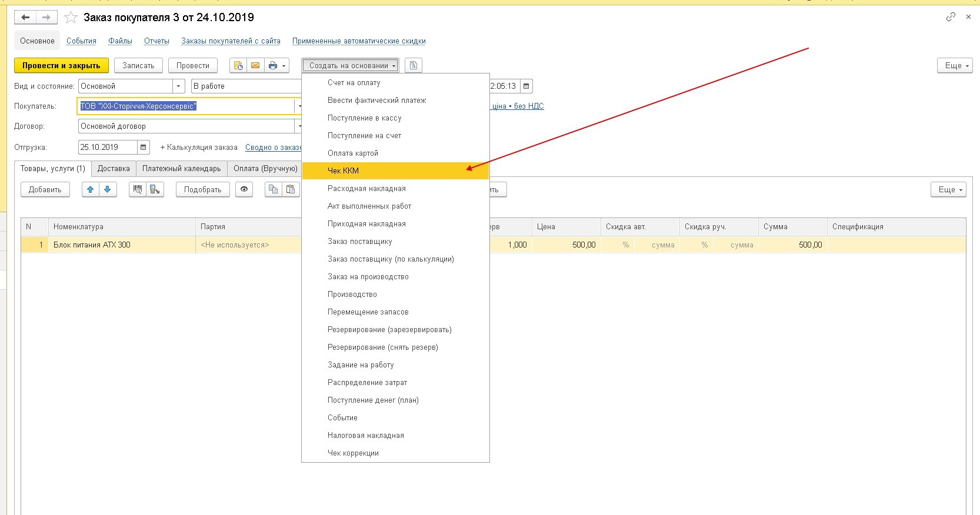Image resolution: width=980 pixels, height=515 pixels.
Task: Click the printer icon in toolbar
Action: (273, 65)
